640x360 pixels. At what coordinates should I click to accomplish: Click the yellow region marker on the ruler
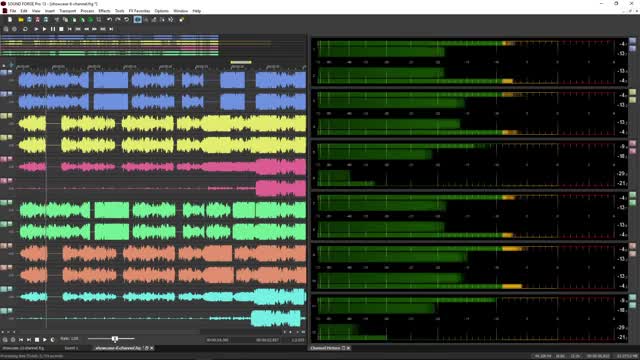point(241,62)
